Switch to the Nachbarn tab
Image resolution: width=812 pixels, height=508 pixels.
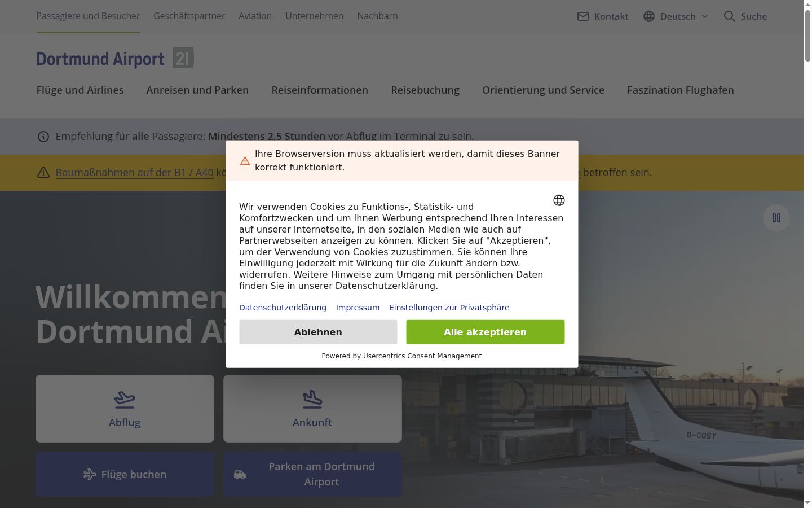377,16
